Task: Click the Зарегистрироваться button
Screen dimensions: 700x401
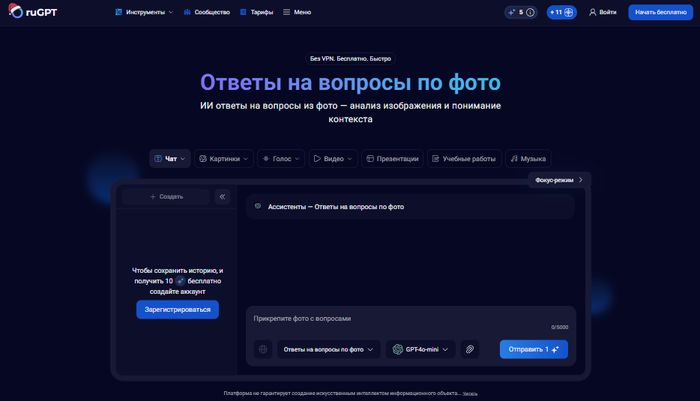Action: 177,310
